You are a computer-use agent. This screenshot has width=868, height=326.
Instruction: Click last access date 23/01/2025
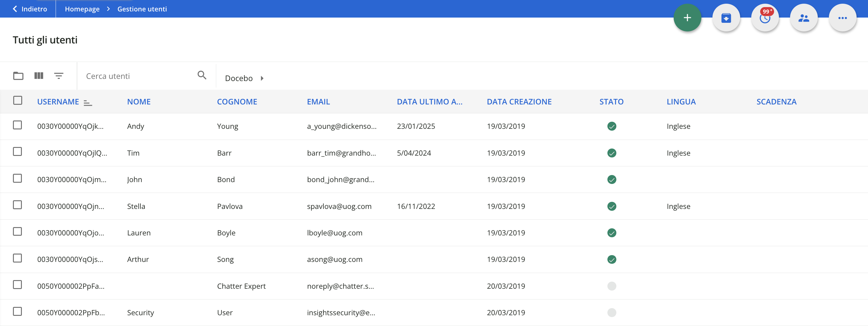pyautogui.click(x=416, y=126)
